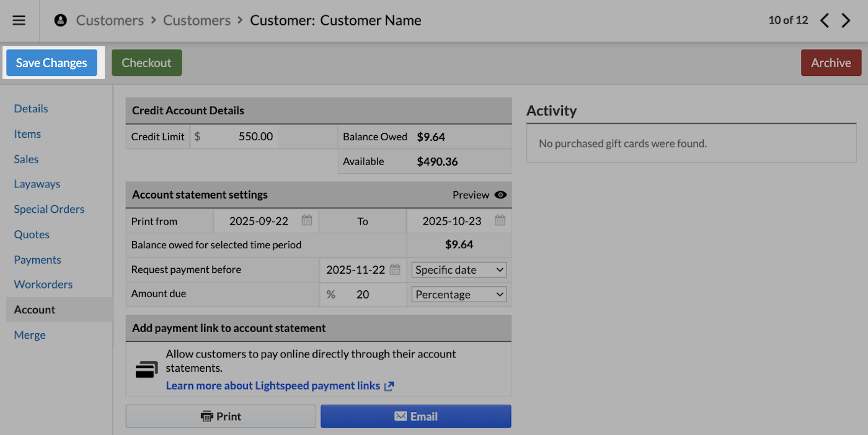Switch to the Payments section in the sidebar
The width and height of the screenshot is (868, 435).
coord(37,259)
